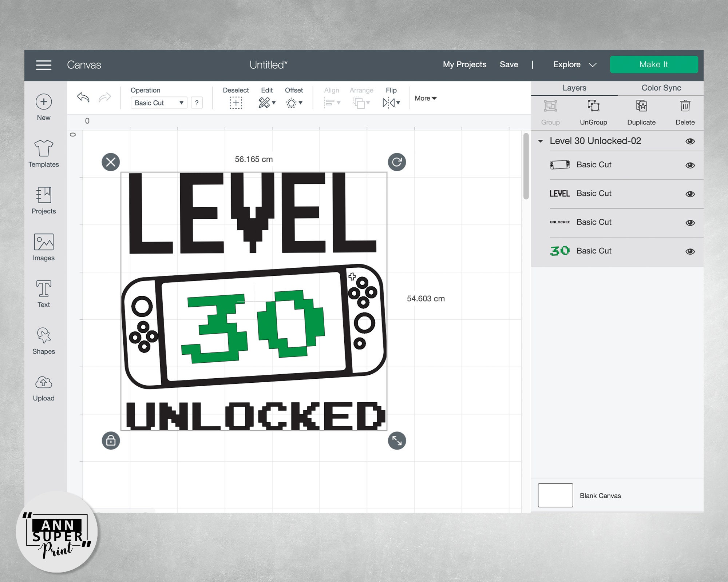Click the Make It button
This screenshot has height=582, width=728.
point(654,64)
